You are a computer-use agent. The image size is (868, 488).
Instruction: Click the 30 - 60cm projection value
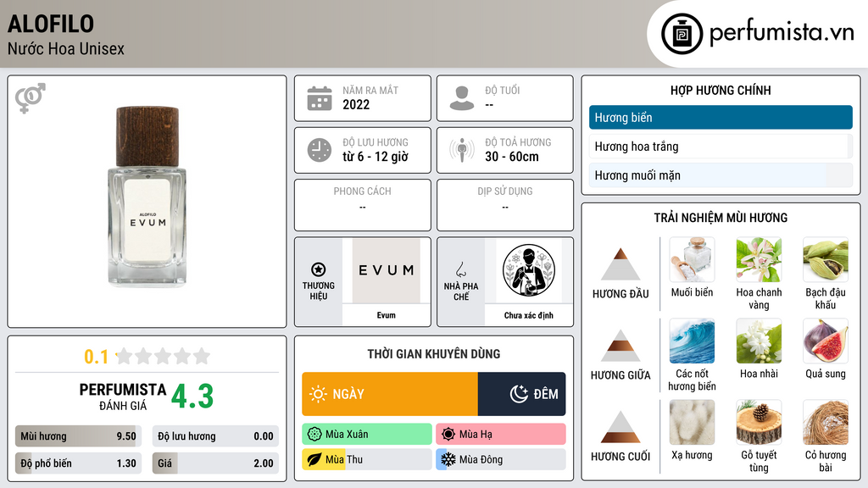tap(511, 157)
